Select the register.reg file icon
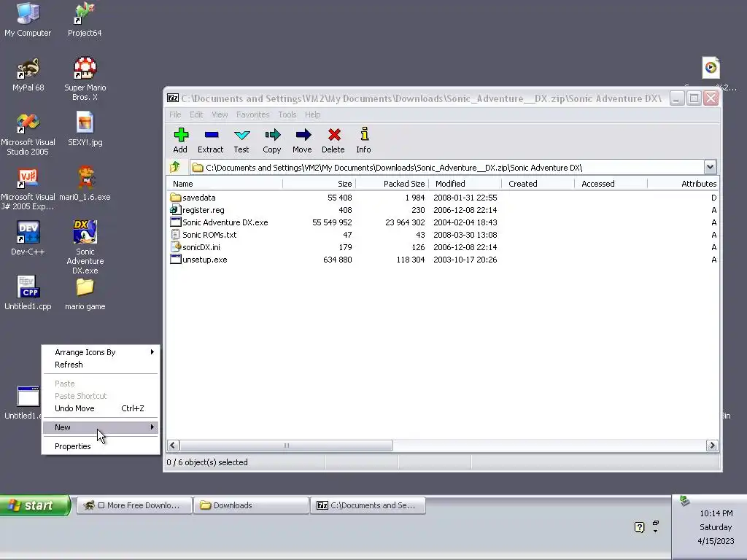 coord(175,209)
